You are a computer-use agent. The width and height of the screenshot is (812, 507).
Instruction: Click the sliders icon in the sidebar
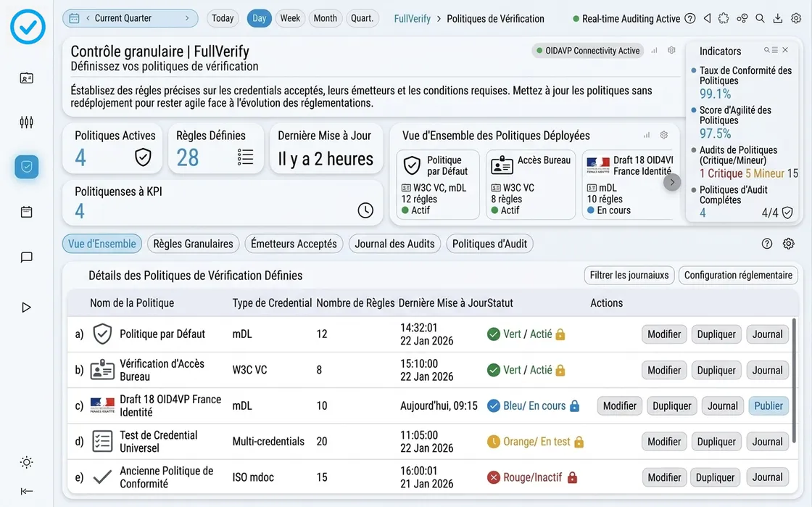pos(27,122)
